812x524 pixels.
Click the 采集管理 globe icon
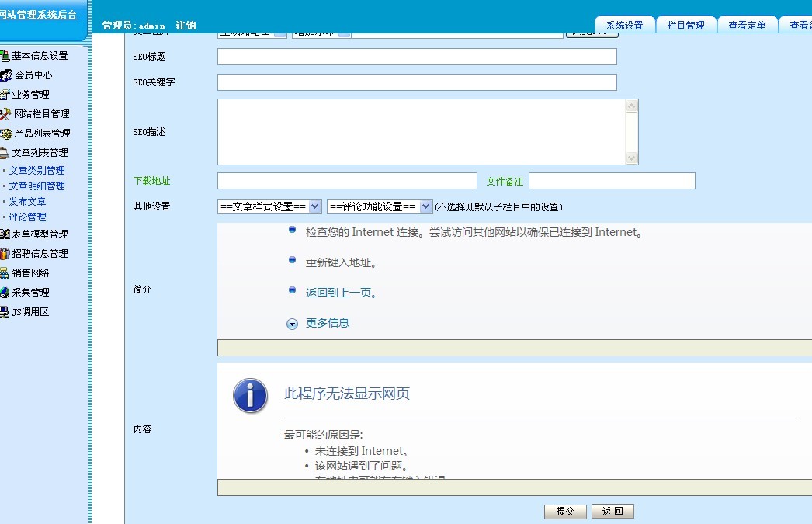[x=5, y=293]
